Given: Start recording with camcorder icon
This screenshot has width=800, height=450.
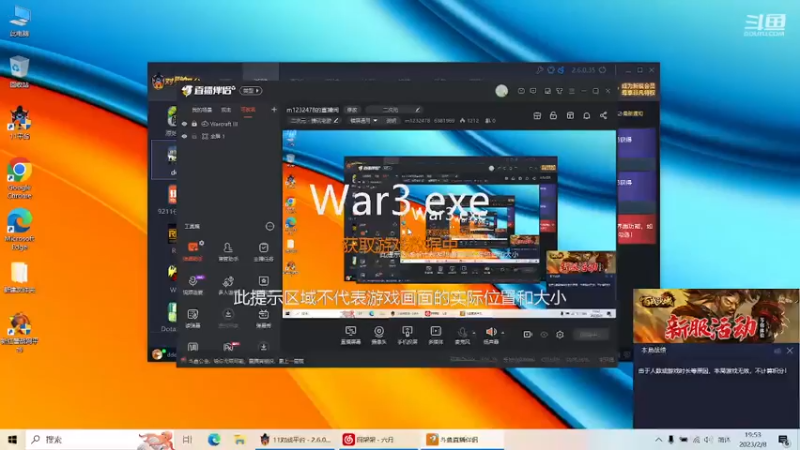Looking at the screenshot, I should (x=528, y=335).
